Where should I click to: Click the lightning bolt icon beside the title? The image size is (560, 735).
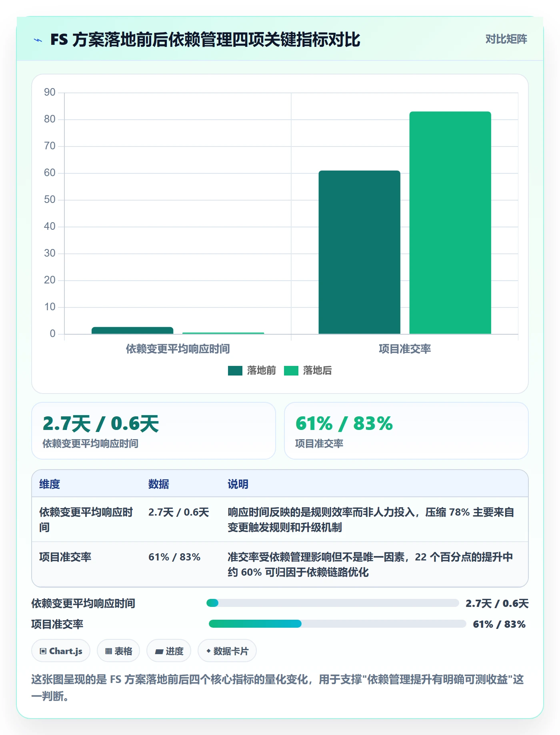tap(38, 40)
